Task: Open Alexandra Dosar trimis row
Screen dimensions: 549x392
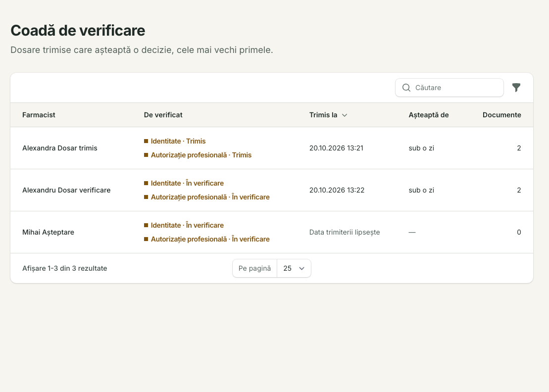Action: [x=272, y=148]
